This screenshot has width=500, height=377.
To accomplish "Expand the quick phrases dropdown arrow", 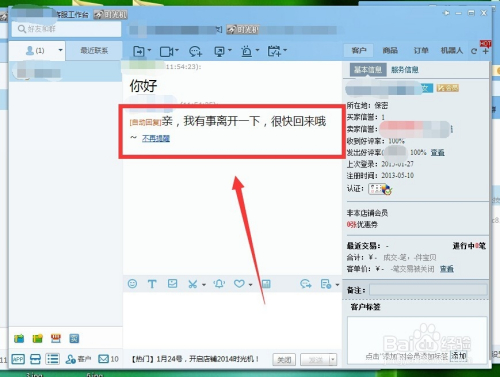I will coord(337,285).
